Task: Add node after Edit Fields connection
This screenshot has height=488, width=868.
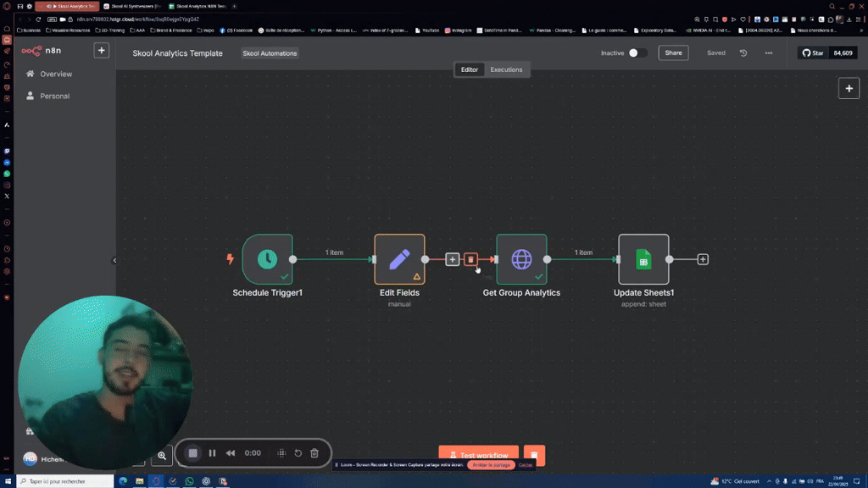Action: (453, 259)
